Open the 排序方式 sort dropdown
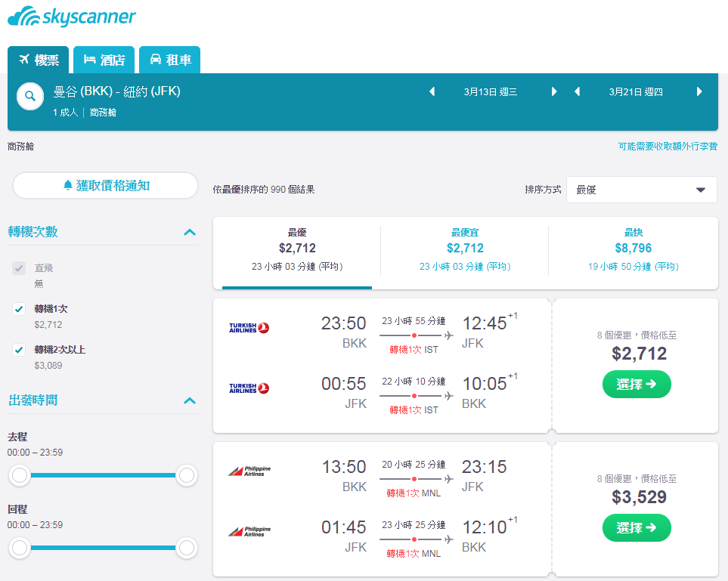 pos(641,190)
